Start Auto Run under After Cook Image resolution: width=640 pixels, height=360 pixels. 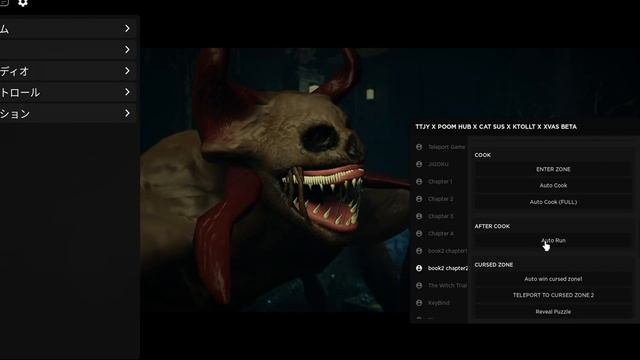pyautogui.click(x=553, y=240)
